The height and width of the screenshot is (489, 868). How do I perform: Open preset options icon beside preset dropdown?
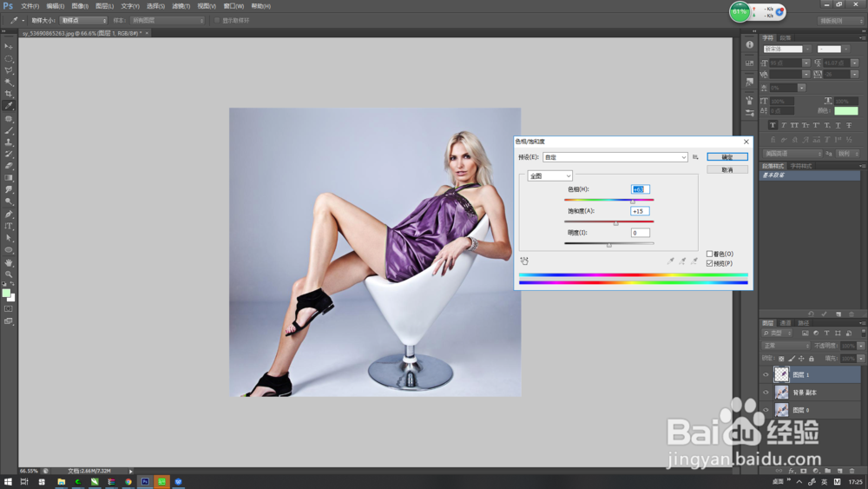695,157
